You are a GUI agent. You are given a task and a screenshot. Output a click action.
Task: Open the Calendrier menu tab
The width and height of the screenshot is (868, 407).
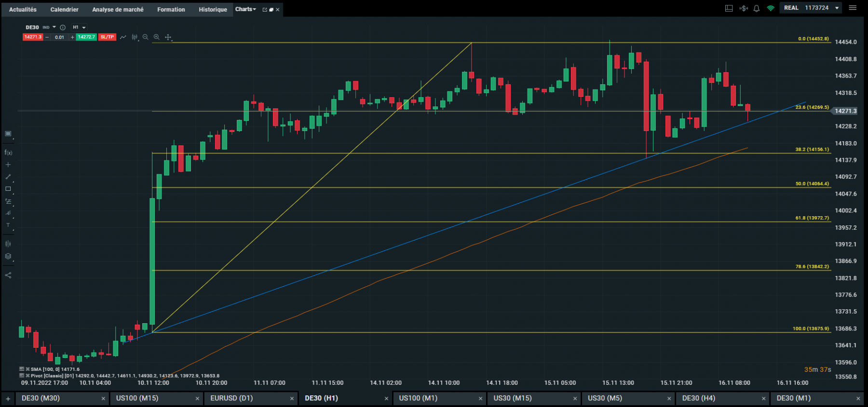click(64, 10)
